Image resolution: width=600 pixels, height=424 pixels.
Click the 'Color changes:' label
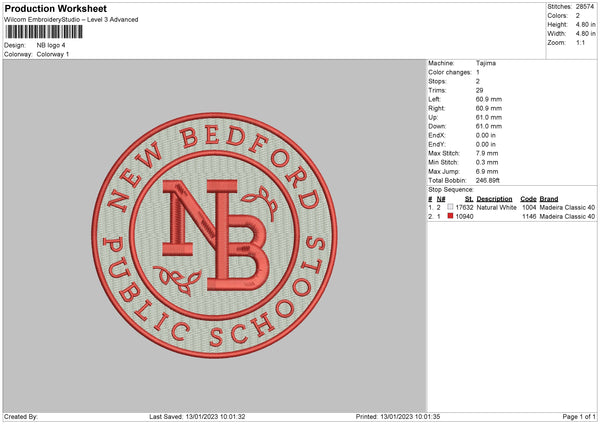coord(450,72)
